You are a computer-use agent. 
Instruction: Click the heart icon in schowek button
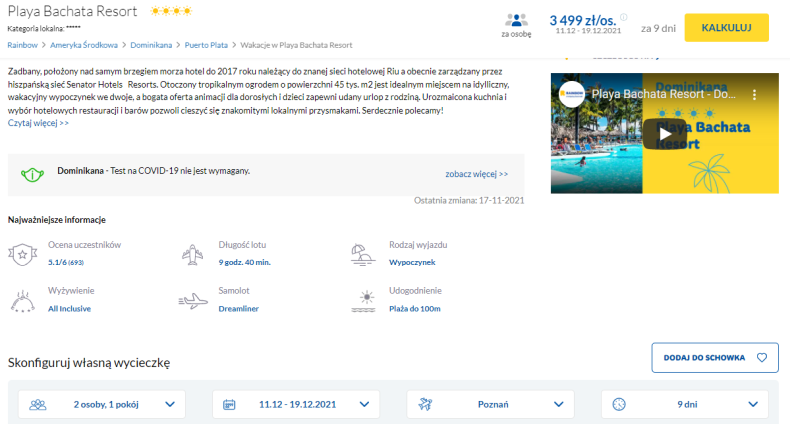[762, 358]
